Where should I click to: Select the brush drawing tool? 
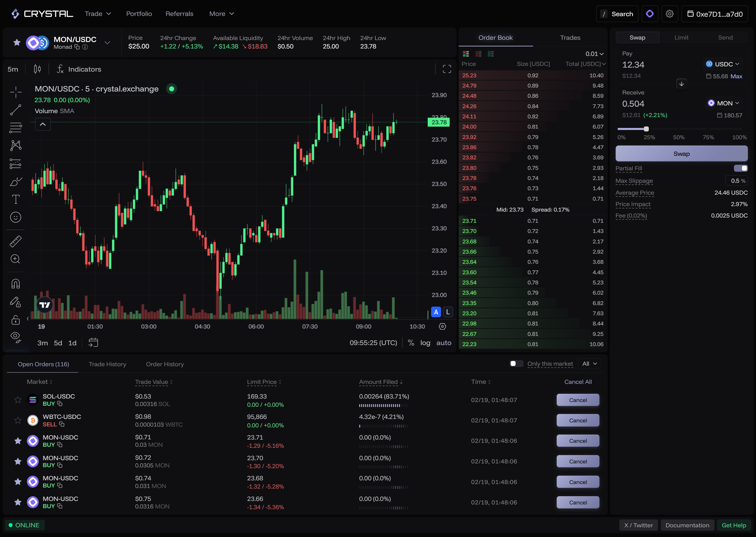coord(16,181)
